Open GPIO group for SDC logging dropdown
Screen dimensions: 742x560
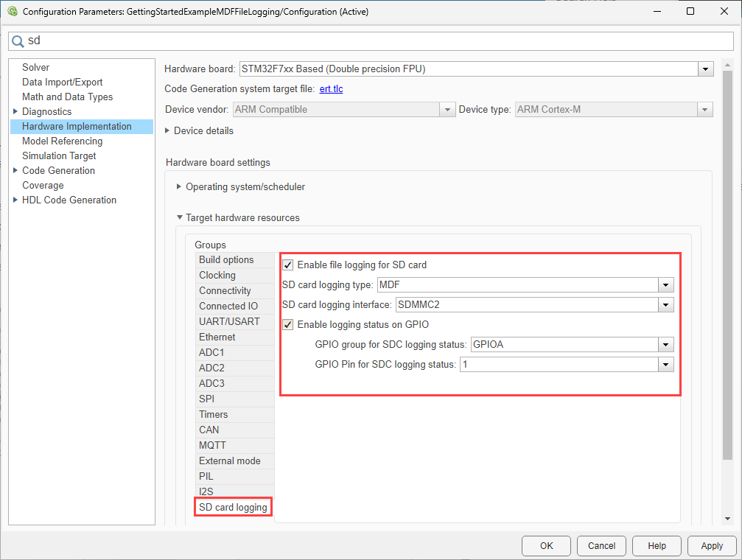665,344
